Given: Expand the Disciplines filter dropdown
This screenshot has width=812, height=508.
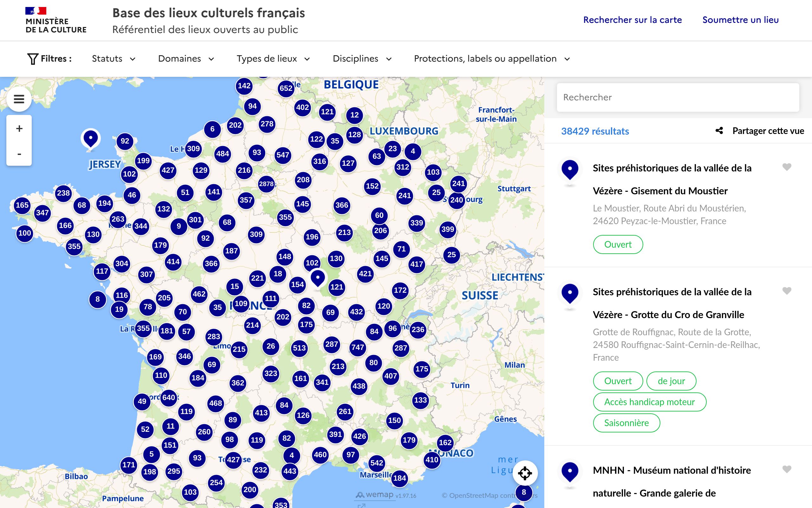Looking at the screenshot, I should click(362, 59).
